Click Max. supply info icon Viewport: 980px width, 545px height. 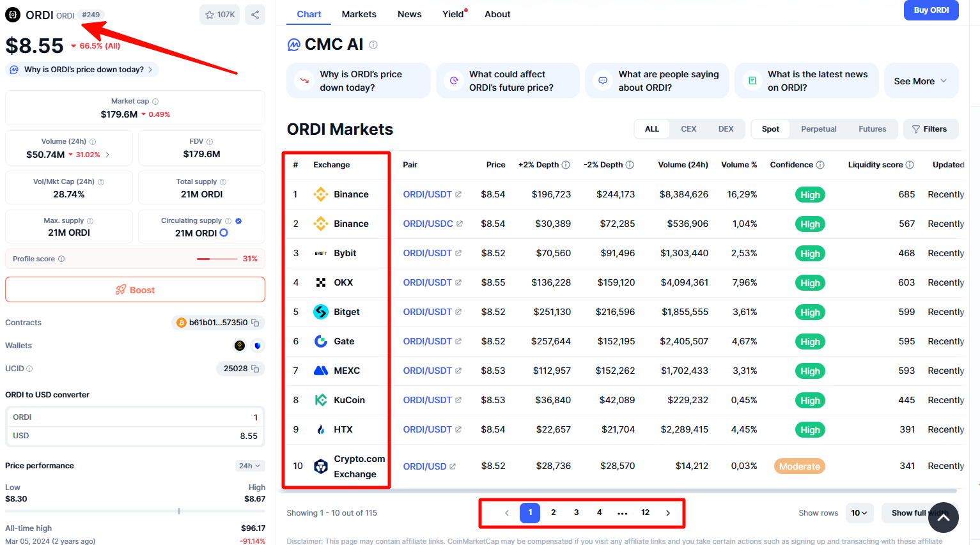pyautogui.click(x=90, y=221)
